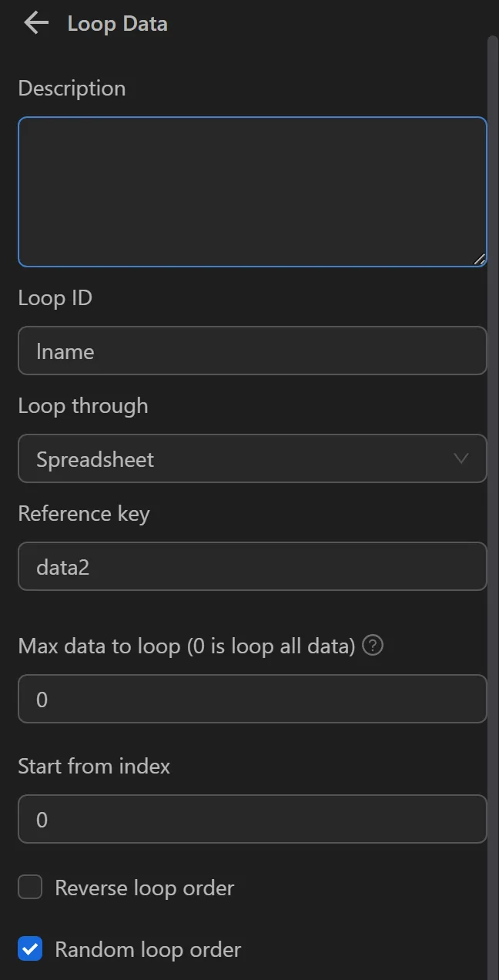Click inside the Loop ID field showing lname
This screenshot has height=980, width=499.
[252, 351]
